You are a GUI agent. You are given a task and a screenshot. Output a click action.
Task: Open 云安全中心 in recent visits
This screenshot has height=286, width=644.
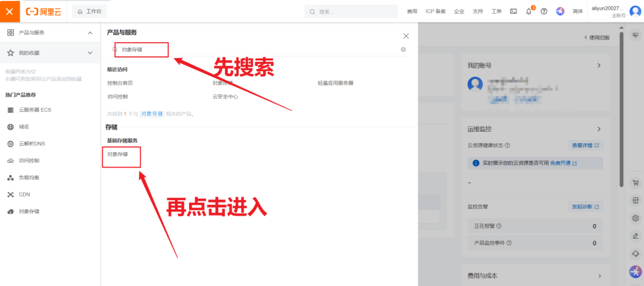(226, 97)
